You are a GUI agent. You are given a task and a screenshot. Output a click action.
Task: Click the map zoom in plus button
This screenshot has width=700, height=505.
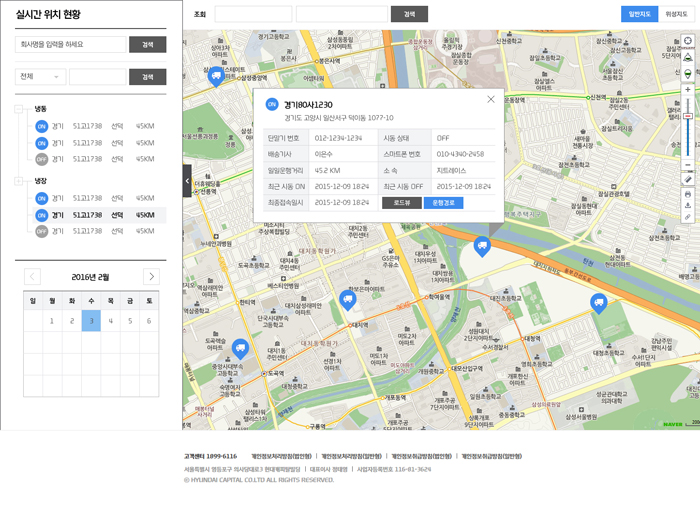pyautogui.click(x=688, y=90)
